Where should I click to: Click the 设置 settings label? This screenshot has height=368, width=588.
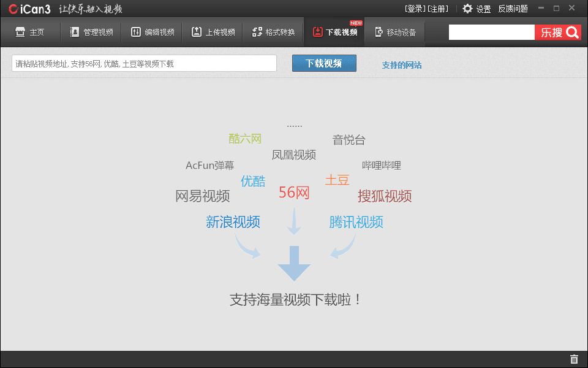click(x=483, y=9)
